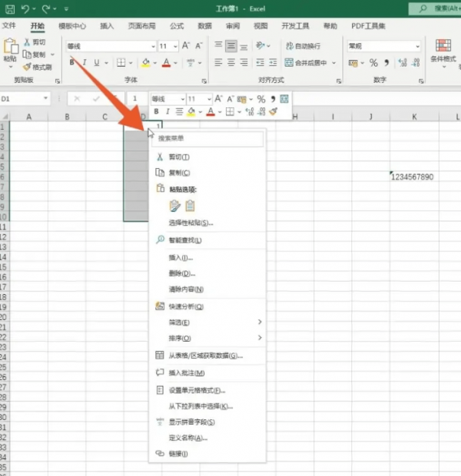461x476 pixels.
Task: Click Format Painter (格式刷) in ribbon
Action: coord(38,67)
